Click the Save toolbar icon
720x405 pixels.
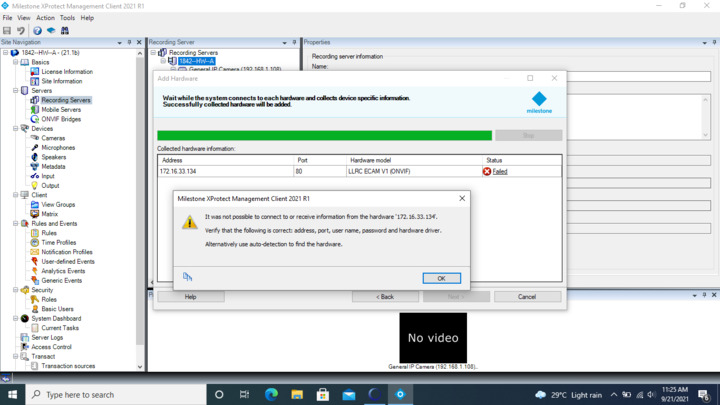click(x=7, y=31)
